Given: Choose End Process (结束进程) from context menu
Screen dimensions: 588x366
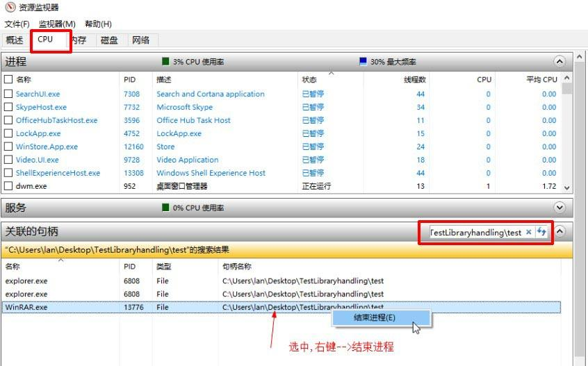Looking at the screenshot, I should point(375,318).
